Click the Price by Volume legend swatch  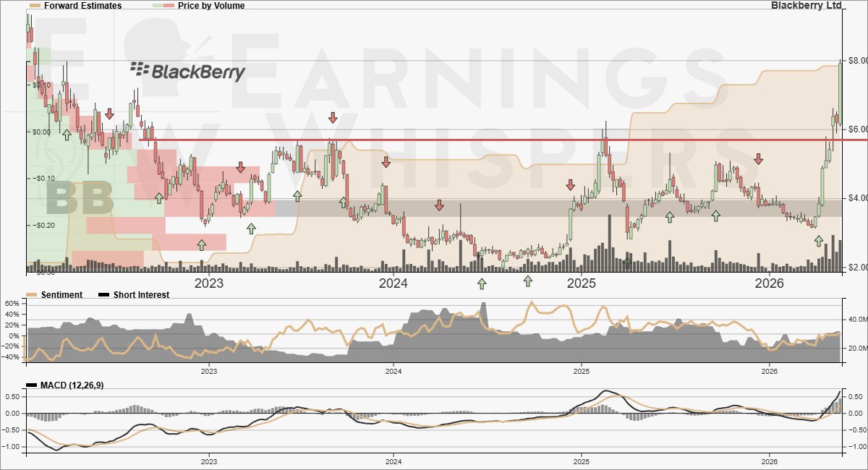(163, 5)
